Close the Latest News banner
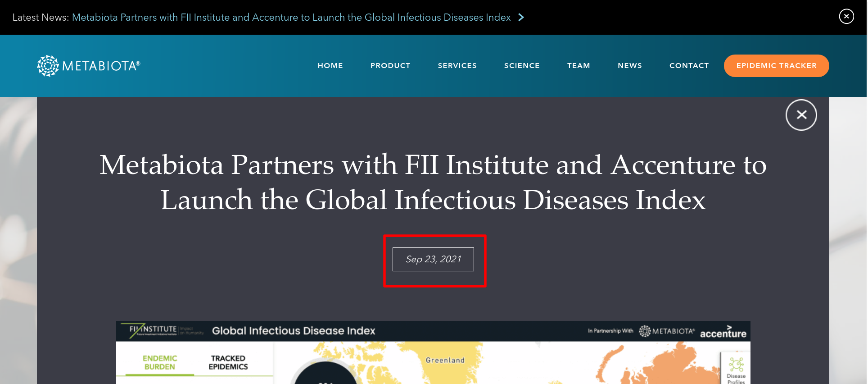 (x=846, y=17)
